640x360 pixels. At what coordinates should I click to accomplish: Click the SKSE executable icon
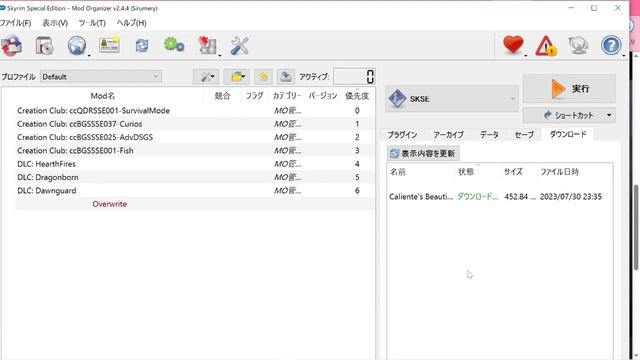pyautogui.click(x=397, y=99)
